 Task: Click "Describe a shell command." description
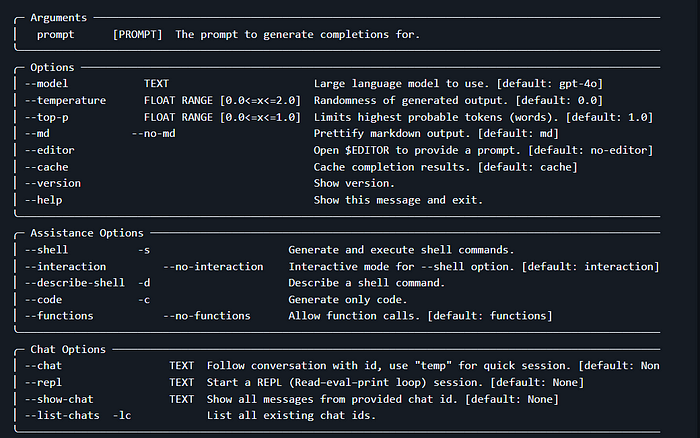(x=367, y=283)
